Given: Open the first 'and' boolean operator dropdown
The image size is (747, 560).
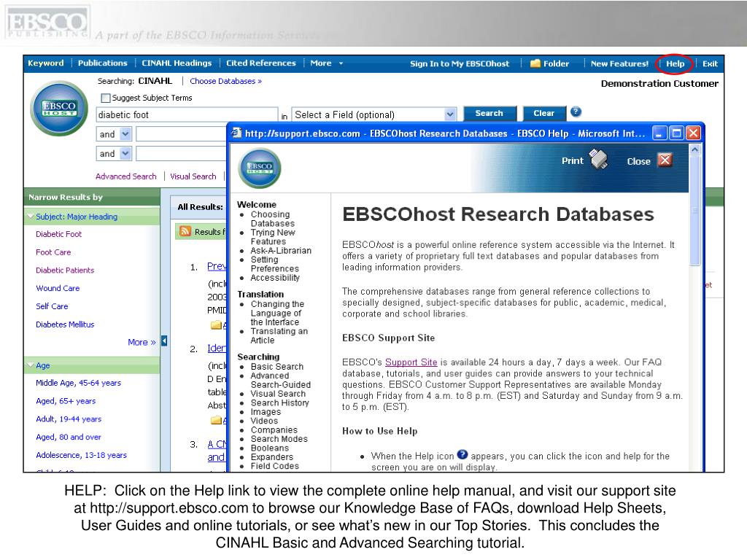Looking at the screenshot, I should 125,134.
